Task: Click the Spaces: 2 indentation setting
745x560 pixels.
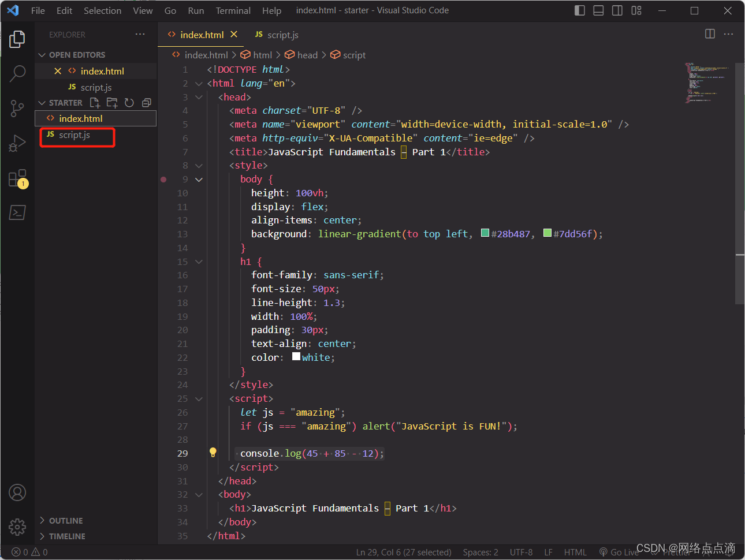Action: pos(480,552)
